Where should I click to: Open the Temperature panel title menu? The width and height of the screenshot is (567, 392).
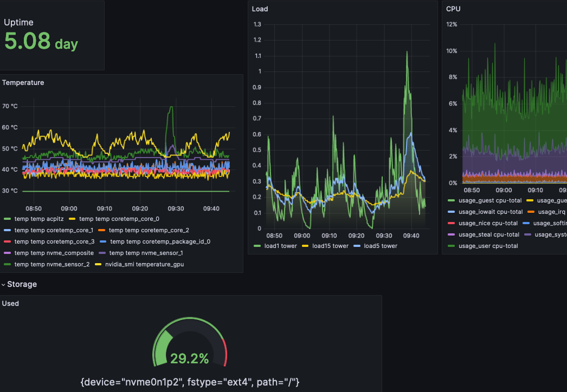pyautogui.click(x=23, y=82)
